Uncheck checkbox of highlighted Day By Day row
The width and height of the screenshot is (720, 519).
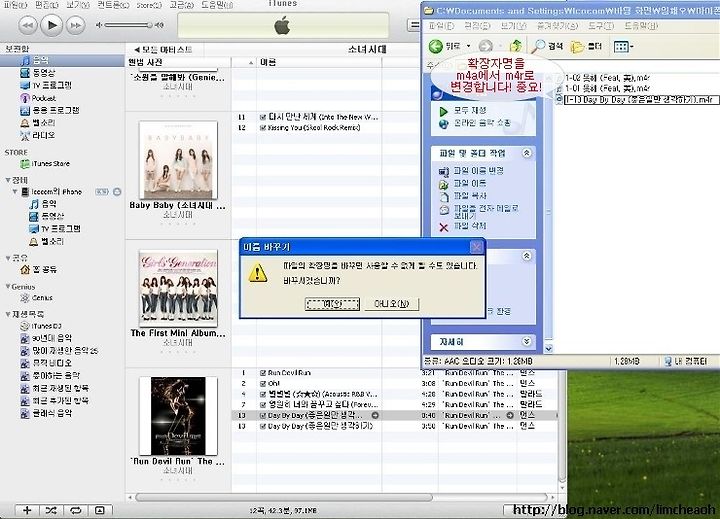pos(263,415)
